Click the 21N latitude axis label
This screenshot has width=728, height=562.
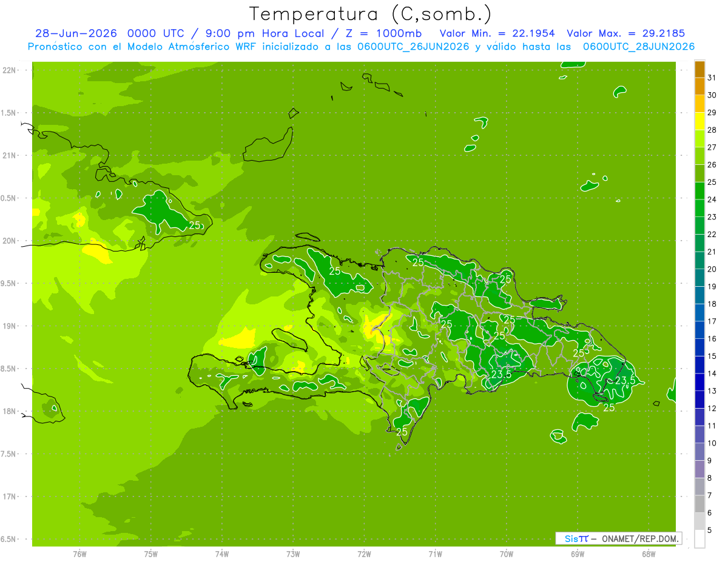click(x=10, y=156)
